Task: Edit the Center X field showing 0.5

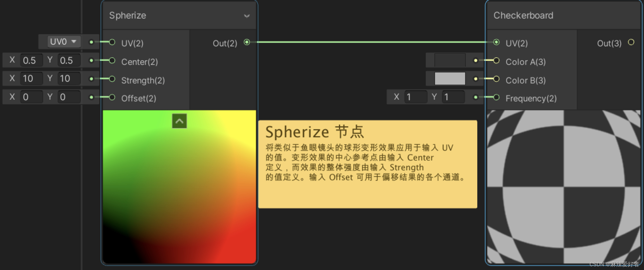Action: coord(31,60)
